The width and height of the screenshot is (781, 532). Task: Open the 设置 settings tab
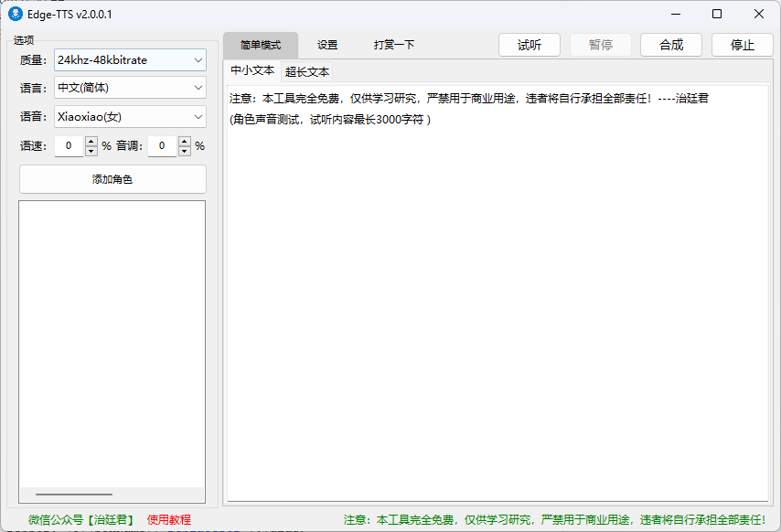[x=327, y=45]
